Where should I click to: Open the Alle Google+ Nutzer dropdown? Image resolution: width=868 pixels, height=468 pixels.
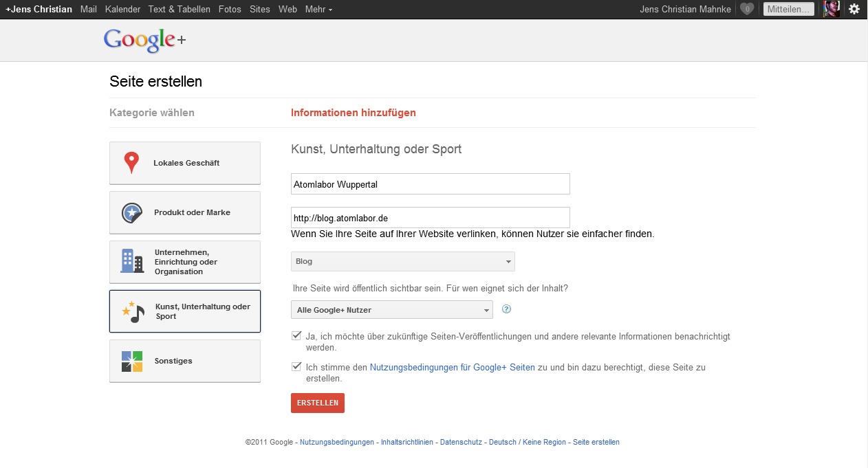[392, 310]
